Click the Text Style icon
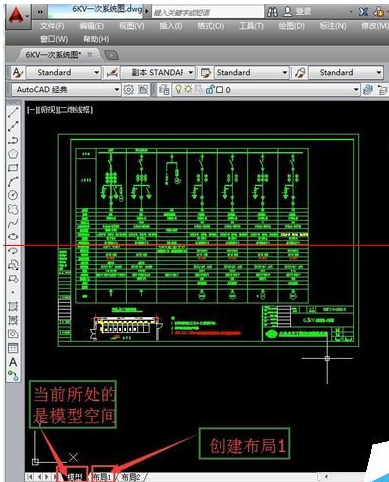Screen dimensions: 389x482 click(x=17, y=72)
